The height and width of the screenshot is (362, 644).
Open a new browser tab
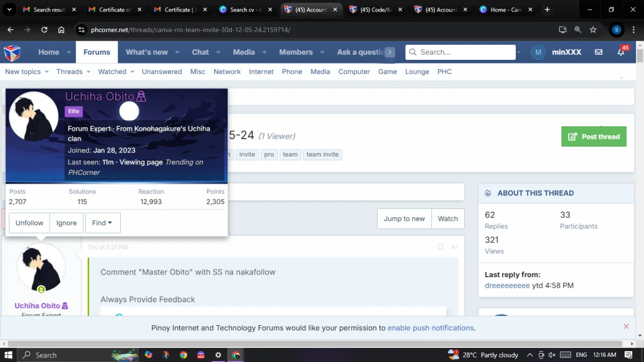547,10
